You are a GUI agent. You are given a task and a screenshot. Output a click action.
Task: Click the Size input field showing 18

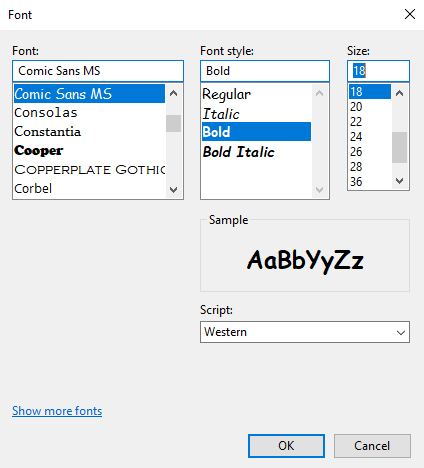(x=378, y=71)
